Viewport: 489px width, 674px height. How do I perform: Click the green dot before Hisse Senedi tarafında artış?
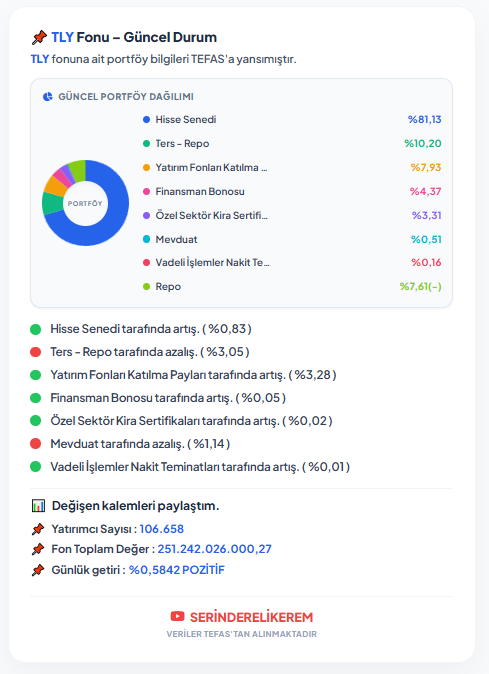click(x=36, y=330)
